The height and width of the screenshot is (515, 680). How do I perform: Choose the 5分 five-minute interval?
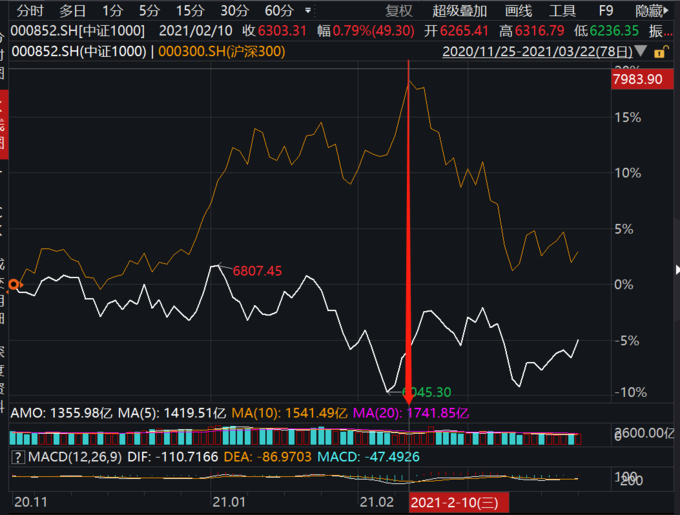point(149,11)
